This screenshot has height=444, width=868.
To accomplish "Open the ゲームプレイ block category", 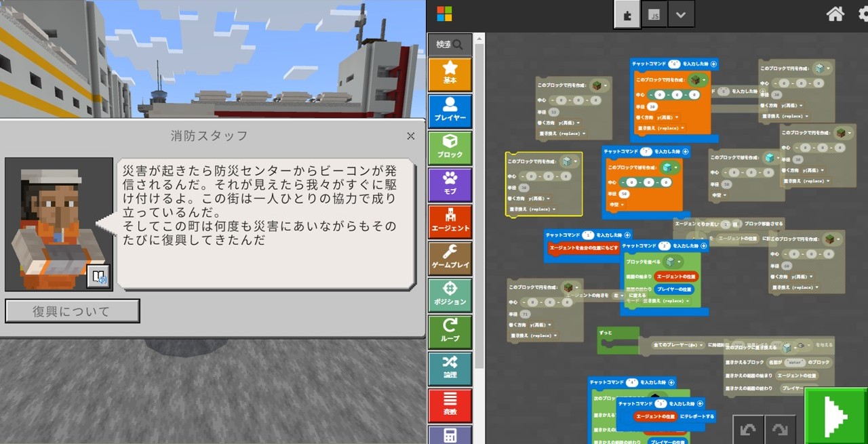I will tap(450, 258).
